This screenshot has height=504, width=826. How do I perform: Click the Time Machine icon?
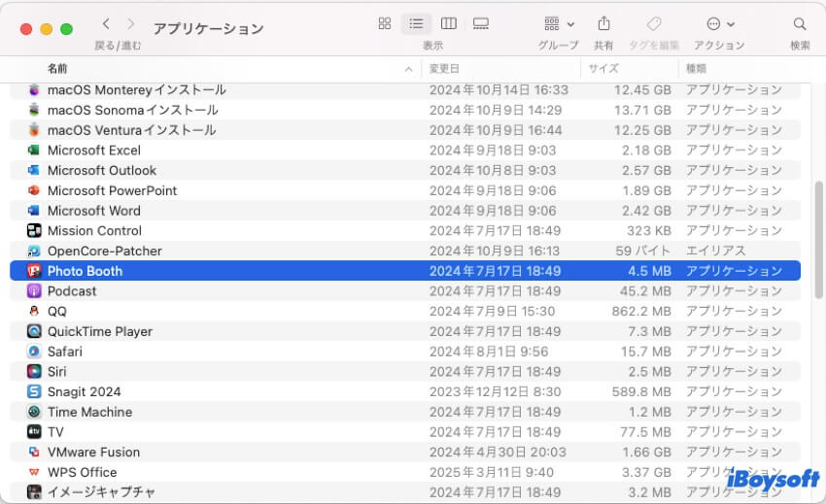34,412
